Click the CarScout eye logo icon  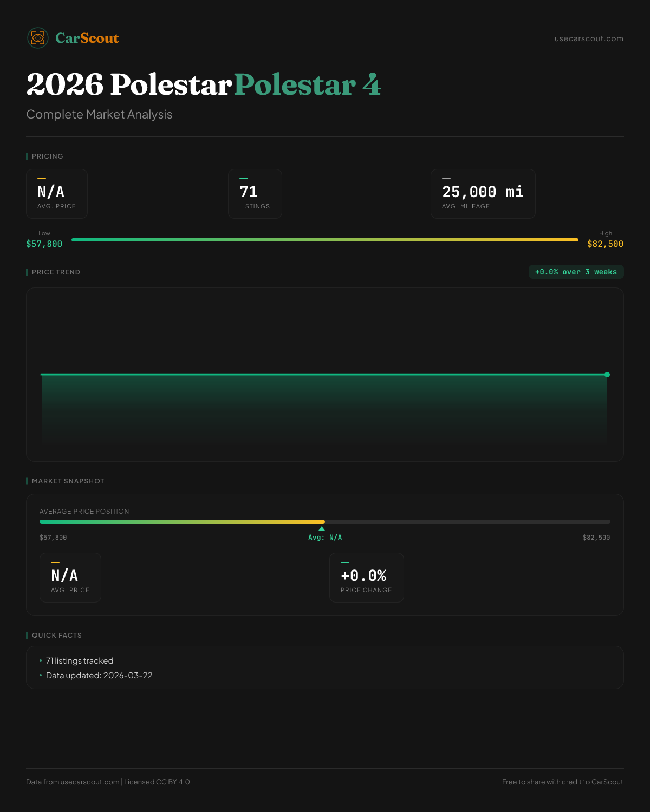coord(38,38)
